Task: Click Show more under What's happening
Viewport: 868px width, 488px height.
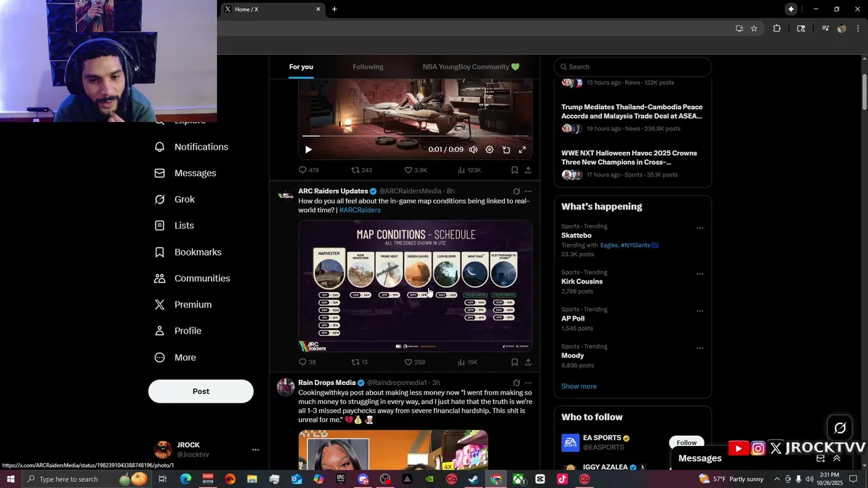Action: pos(579,386)
